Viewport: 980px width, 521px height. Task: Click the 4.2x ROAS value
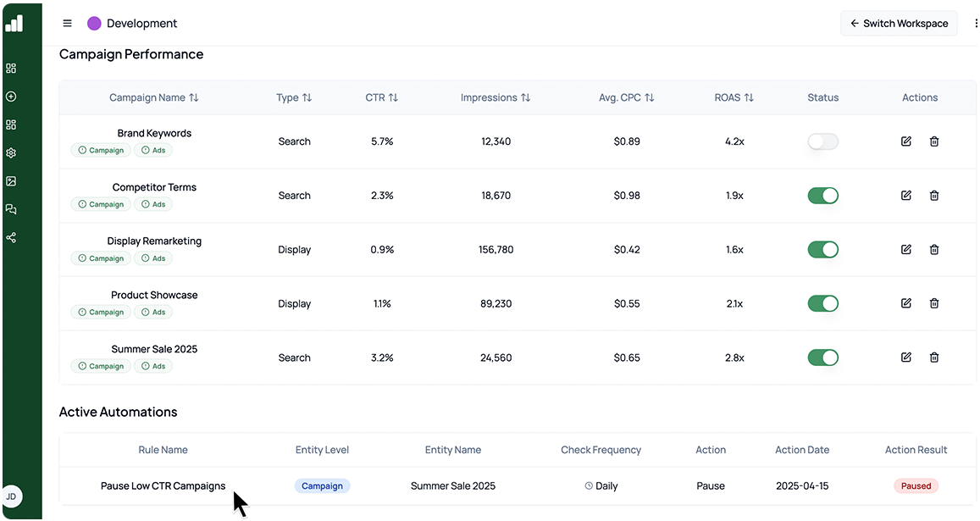[734, 141]
